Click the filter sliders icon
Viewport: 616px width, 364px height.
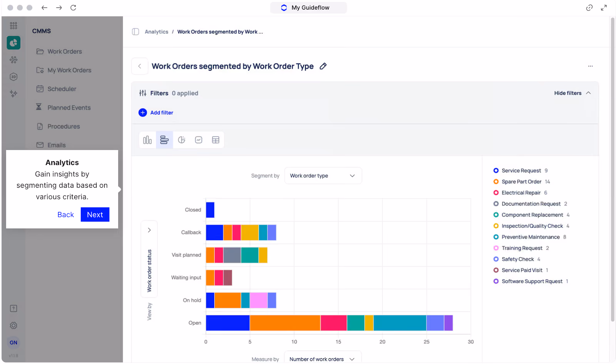coord(143,93)
